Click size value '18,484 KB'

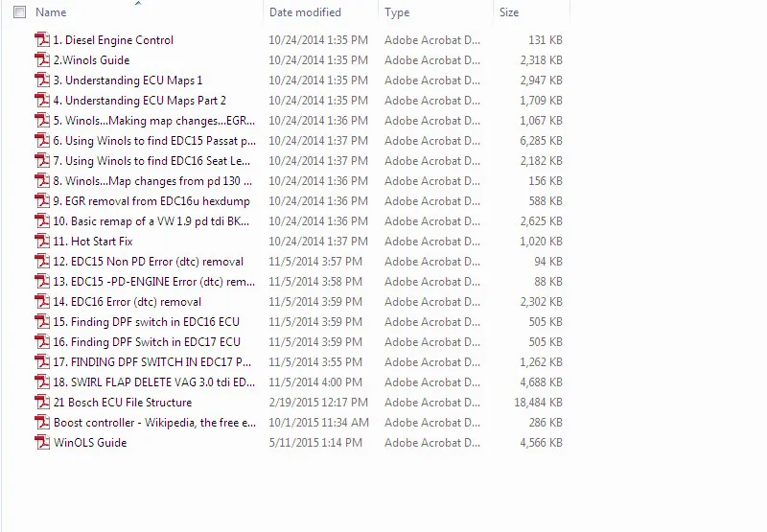coord(538,403)
